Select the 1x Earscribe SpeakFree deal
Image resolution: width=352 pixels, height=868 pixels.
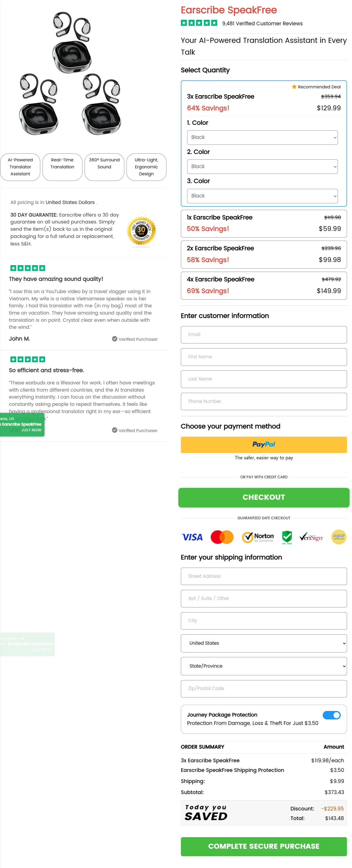pyautogui.click(x=264, y=224)
